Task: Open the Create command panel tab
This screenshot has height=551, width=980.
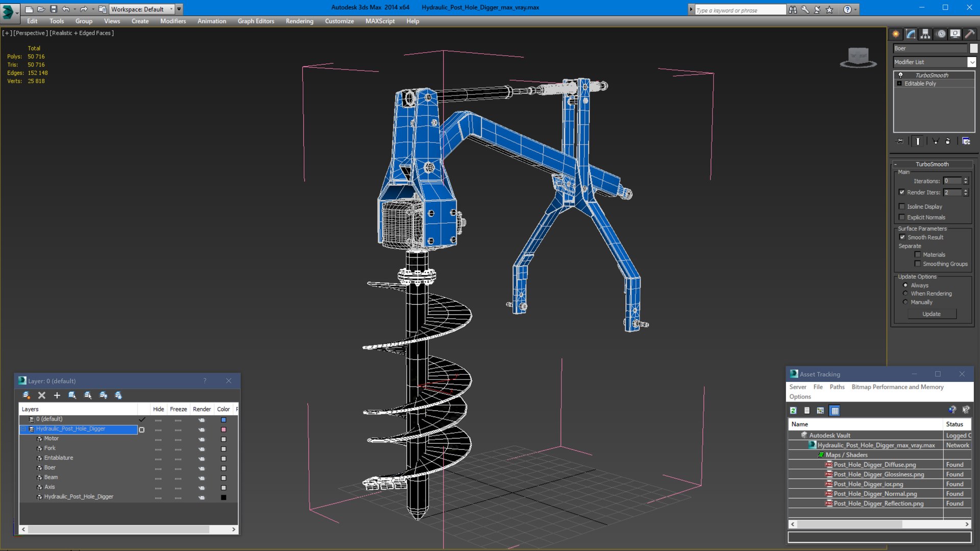Action: 896,34
